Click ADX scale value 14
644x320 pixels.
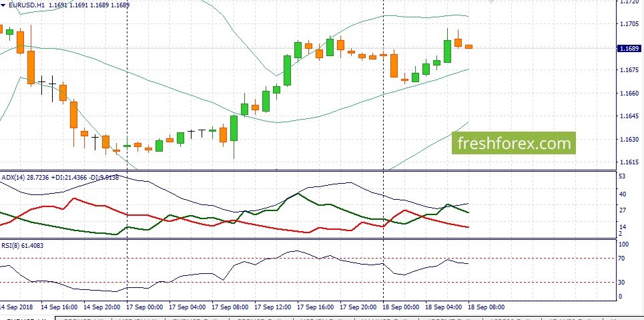(622, 227)
